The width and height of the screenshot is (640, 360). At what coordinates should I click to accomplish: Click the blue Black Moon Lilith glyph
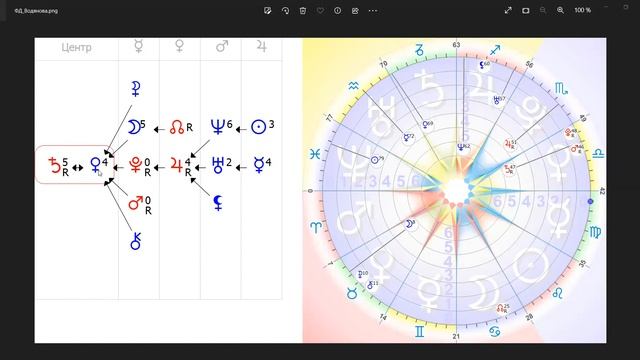click(x=218, y=203)
